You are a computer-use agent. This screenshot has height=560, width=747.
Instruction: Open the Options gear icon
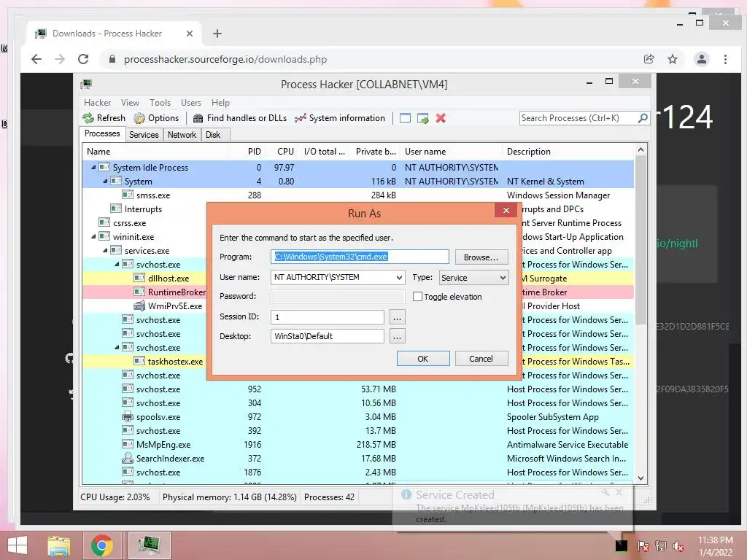click(139, 118)
